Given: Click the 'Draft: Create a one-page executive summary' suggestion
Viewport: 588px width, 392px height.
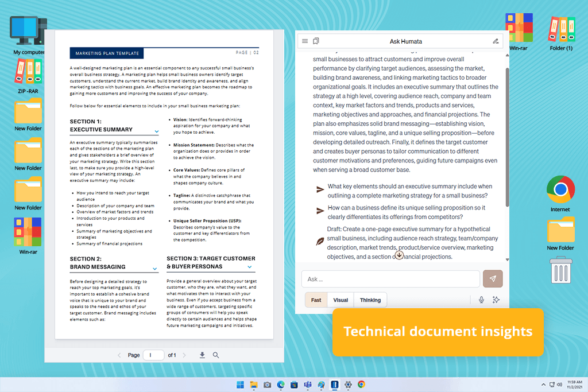Looking at the screenshot, I should click(x=412, y=243).
